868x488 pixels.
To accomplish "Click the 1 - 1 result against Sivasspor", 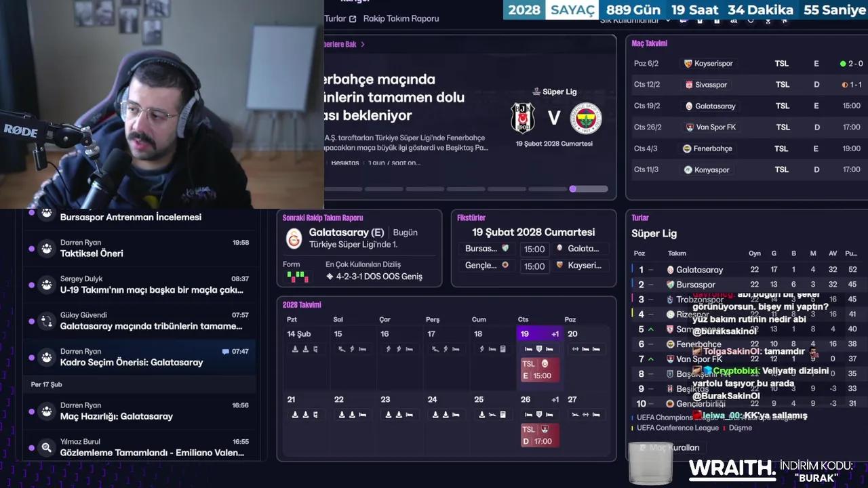I will 852,85.
